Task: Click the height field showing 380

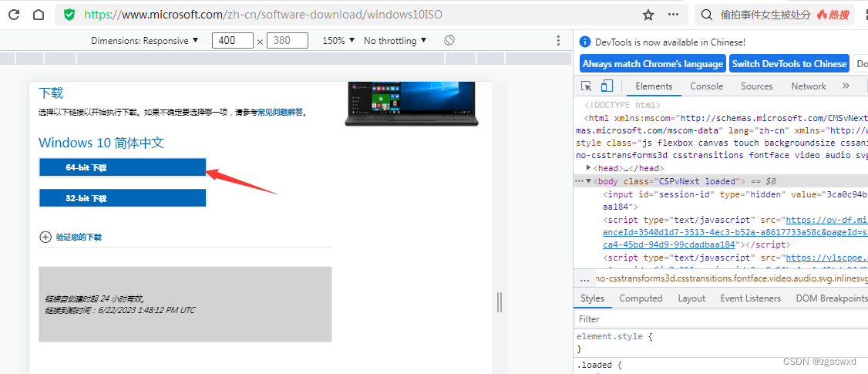Action: (288, 40)
